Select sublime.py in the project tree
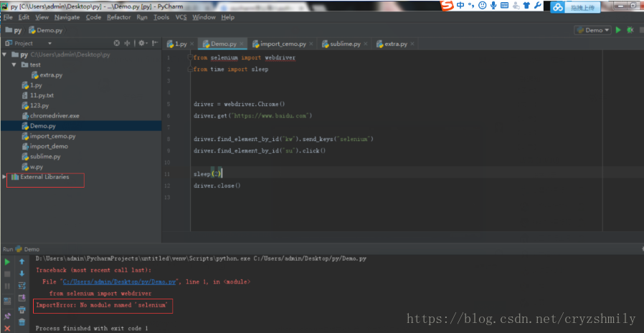 pos(45,157)
